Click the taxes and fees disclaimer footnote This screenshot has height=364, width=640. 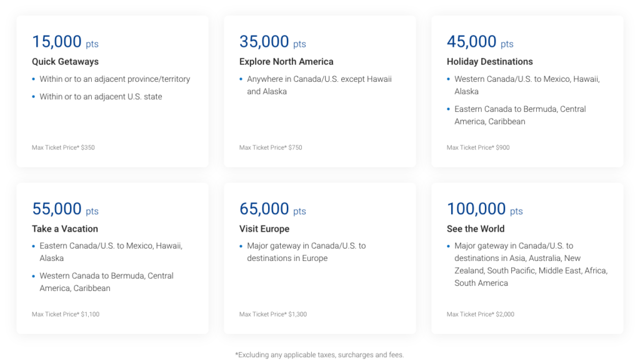(319, 355)
